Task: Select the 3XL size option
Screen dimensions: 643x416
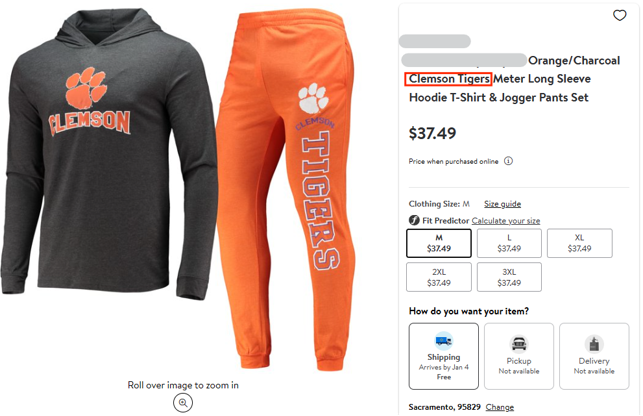Action: 509,277
